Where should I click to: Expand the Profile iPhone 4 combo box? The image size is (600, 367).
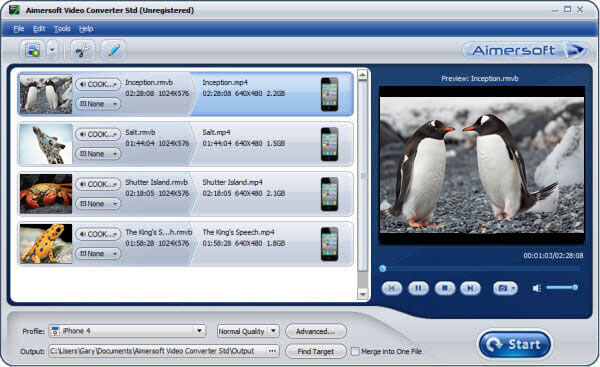pos(127,331)
